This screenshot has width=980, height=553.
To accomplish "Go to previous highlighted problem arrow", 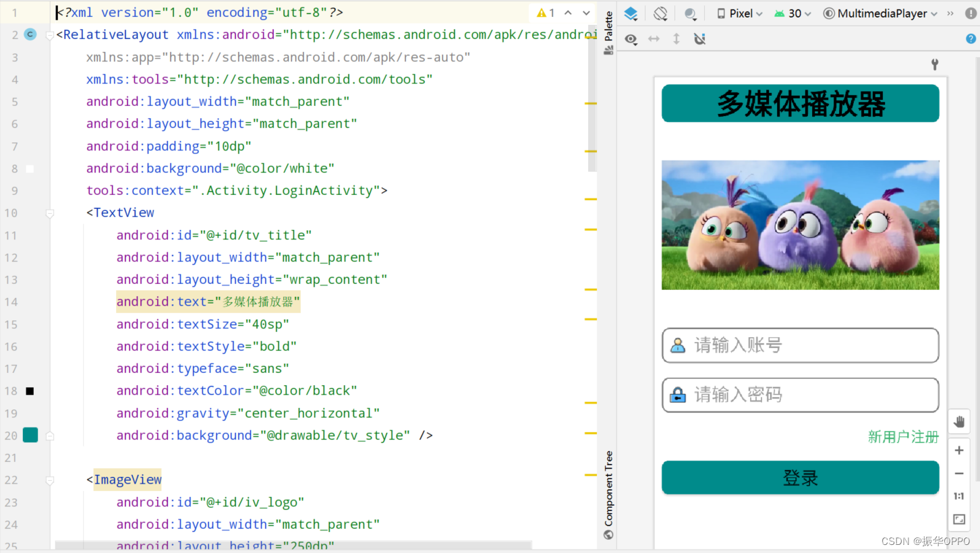I will 568,13.
